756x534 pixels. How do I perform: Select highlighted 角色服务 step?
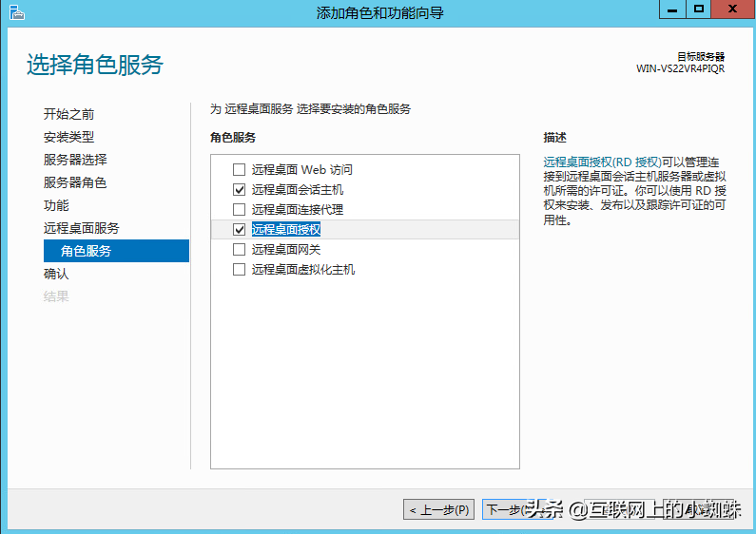click(116, 251)
